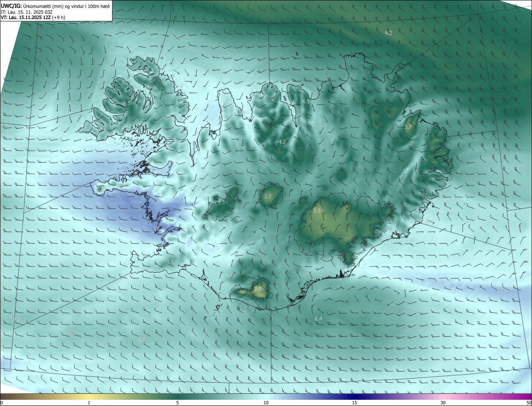Image resolution: width=532 pixels, height=406 pixels.
Task: Pick the dark green color-scale segment near 5
Action: point(177,396)
